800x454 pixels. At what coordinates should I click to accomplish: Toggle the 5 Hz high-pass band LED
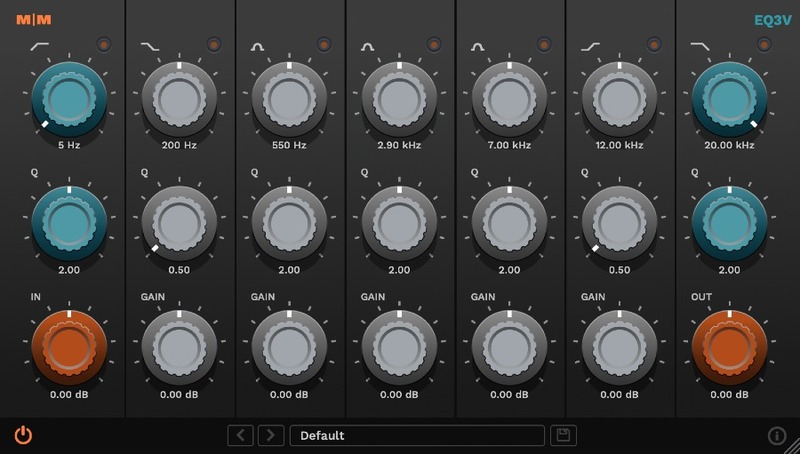[104, 45]
